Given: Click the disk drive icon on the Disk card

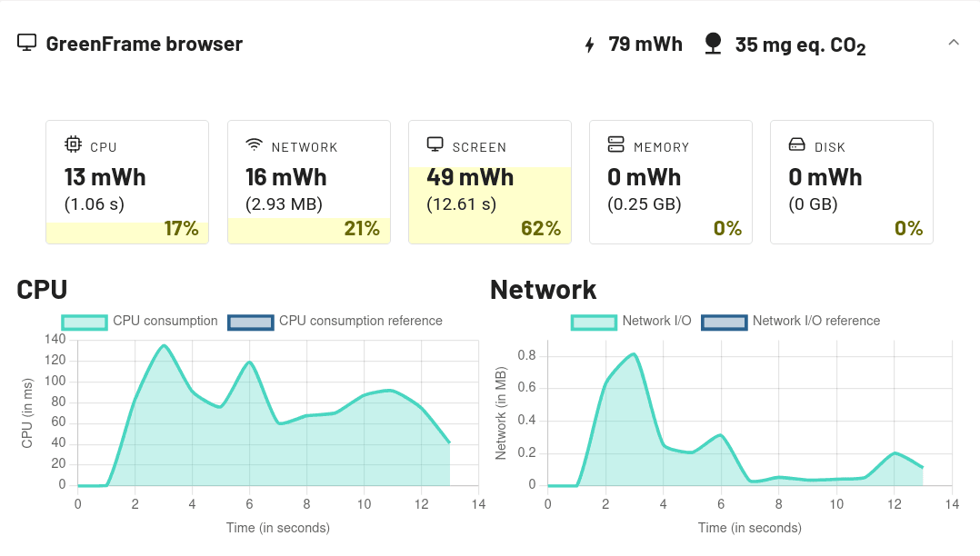Looking at the screenshot, I should tap(795, 144).
